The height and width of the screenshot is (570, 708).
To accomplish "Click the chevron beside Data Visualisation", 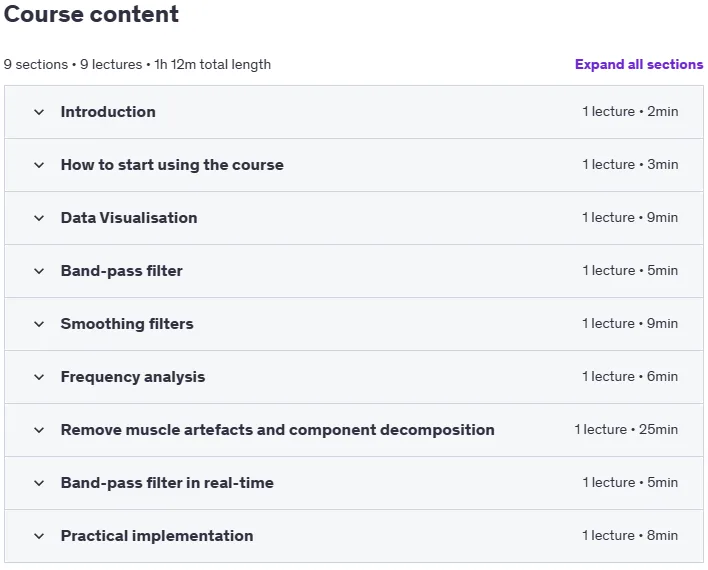I will (39, 218).
